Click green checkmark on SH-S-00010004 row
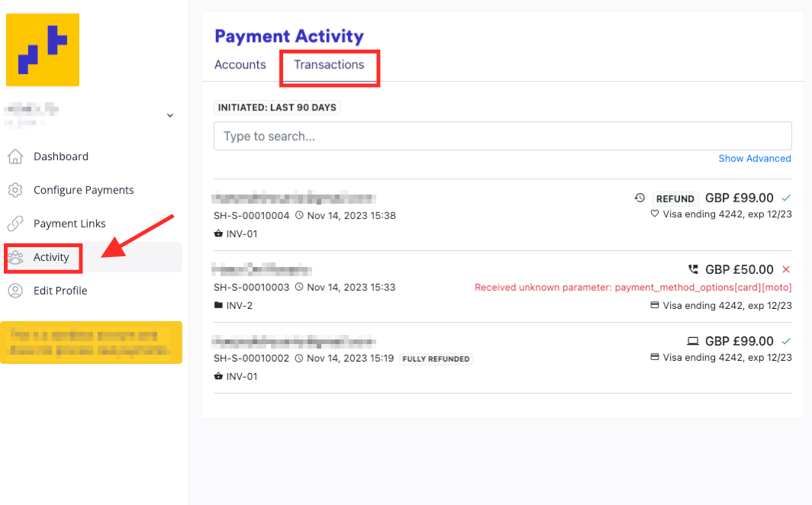The image size is (812, 505). pos(786,198)
